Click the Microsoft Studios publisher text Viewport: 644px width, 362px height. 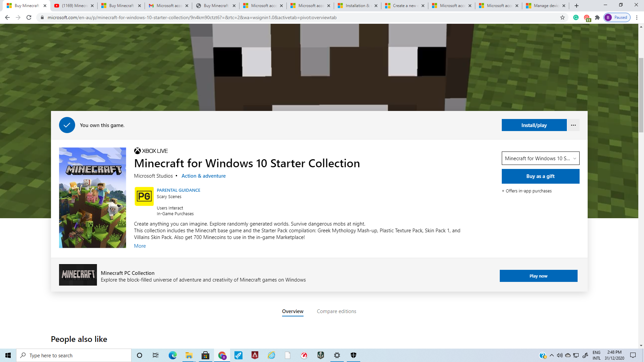[153, 176]
